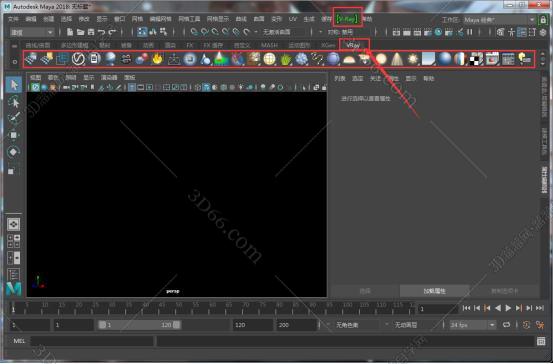Toggle the viewport grid display

point(132,87)
